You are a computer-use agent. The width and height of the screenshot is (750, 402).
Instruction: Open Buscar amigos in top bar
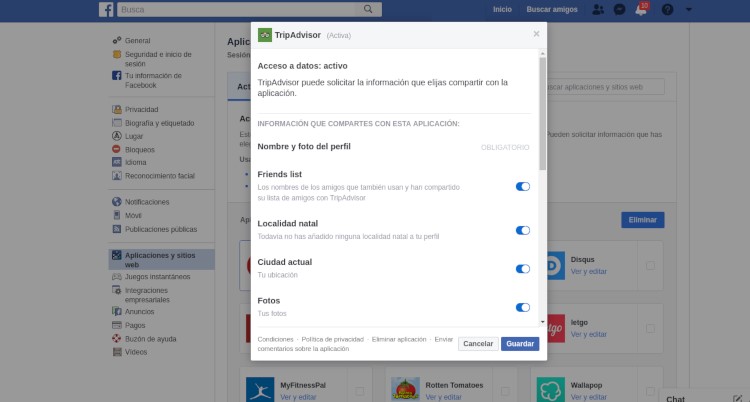pyautogui.click(x=552, y=9)
